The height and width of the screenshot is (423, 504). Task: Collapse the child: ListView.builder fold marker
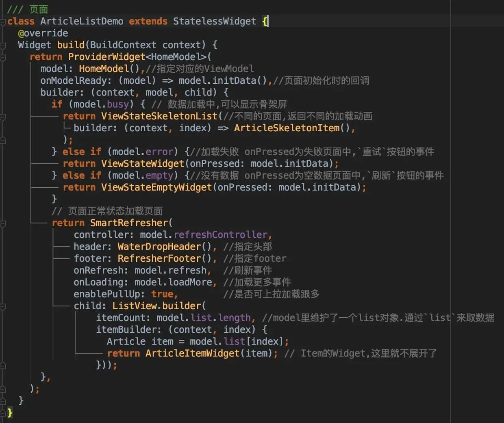[3, 306]
